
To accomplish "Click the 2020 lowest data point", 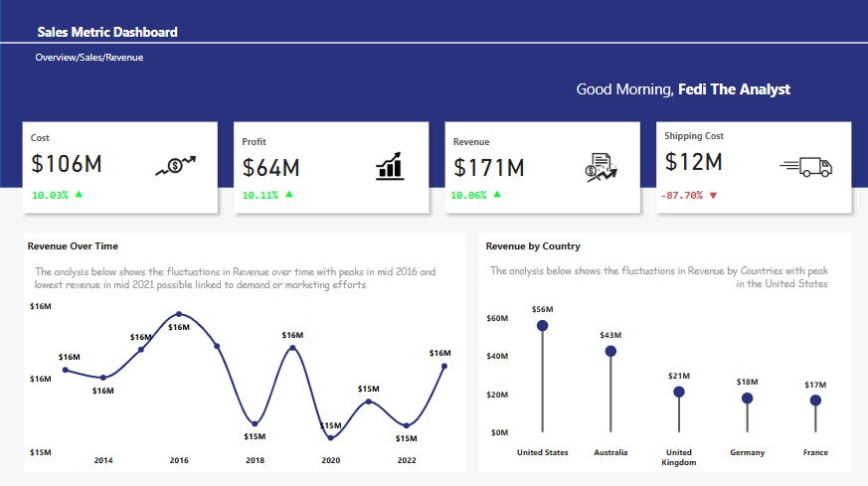I will [330, 438].
